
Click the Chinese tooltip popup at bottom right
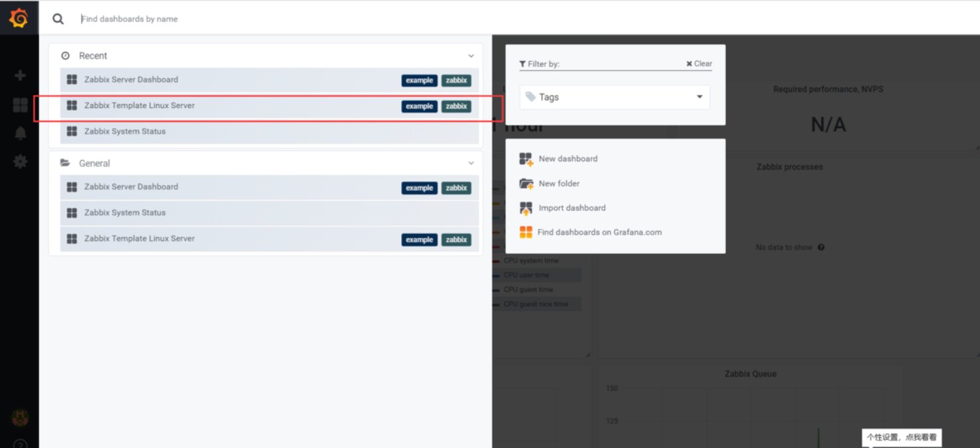pyautogui.click(x=902, y=437)
